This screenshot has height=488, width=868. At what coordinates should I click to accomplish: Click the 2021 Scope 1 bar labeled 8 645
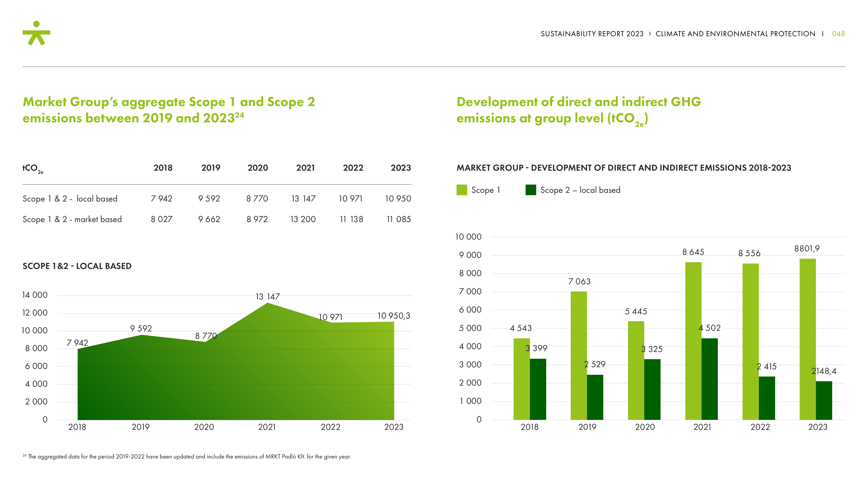(693, 341)
